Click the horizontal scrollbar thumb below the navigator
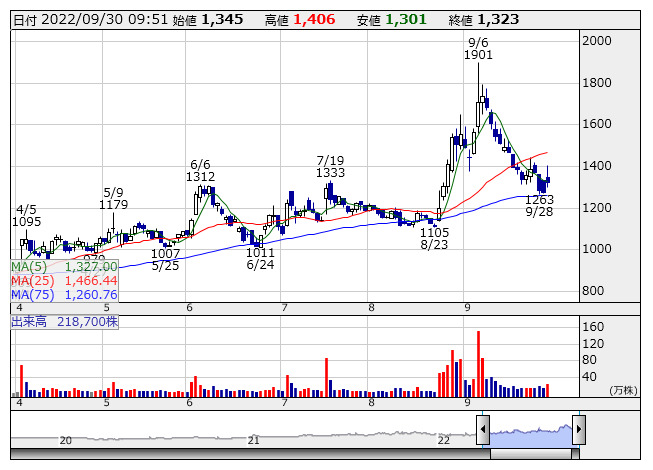This screenshot has height=470, width=653. pyautogui.click(x=530, y=455)
